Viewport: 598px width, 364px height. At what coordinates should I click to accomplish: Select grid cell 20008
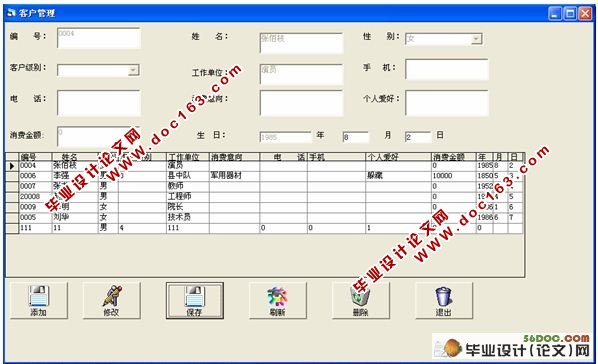[35, 196]
